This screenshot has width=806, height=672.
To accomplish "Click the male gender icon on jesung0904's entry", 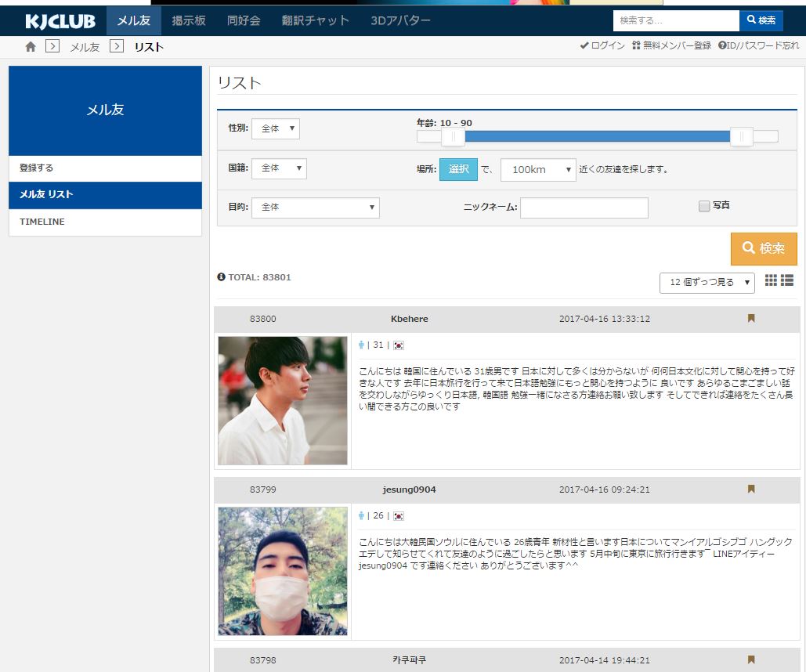I will pos(360,515).
